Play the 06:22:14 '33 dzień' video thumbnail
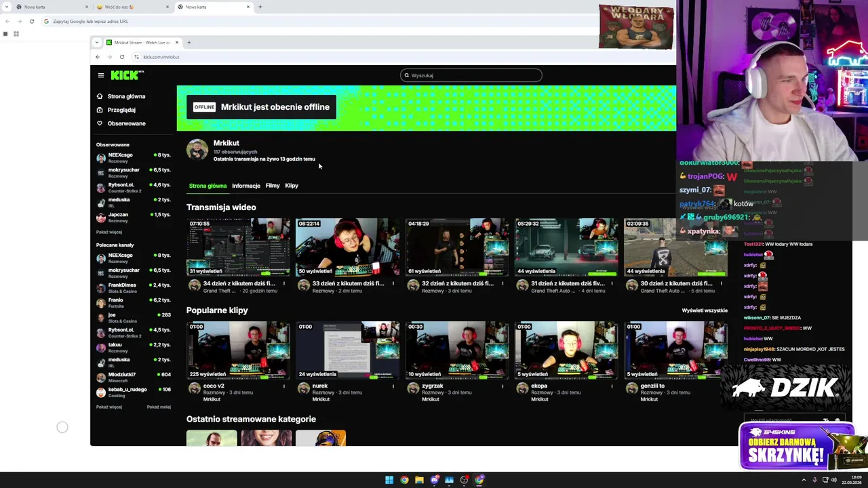The image size is (868, 488). pyautogui.click(x=347, y=247)
